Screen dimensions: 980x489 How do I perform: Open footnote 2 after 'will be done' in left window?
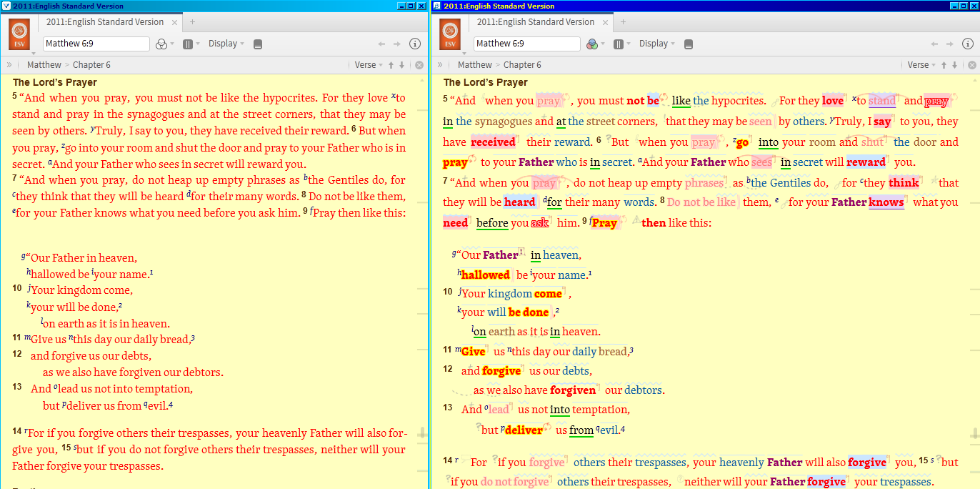point(120,305)
